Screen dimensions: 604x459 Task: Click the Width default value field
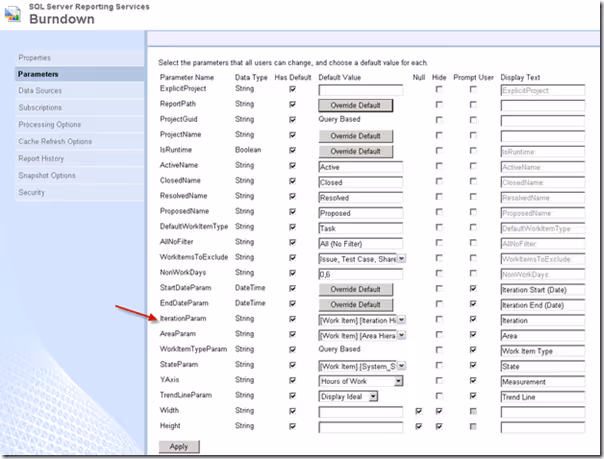click(x=361, y=412)
